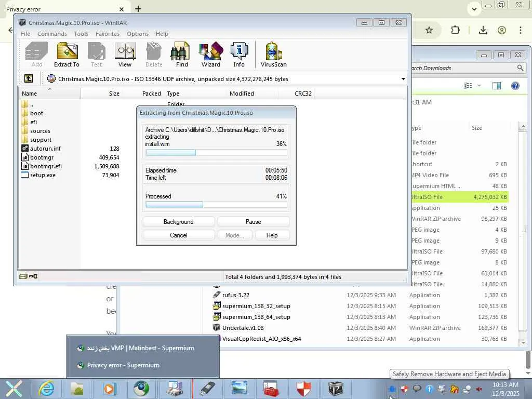The width and height of the screenshot is (532, 399).
Task: Launch the WinRAR Wizard
Action: (x=211, y=54)
